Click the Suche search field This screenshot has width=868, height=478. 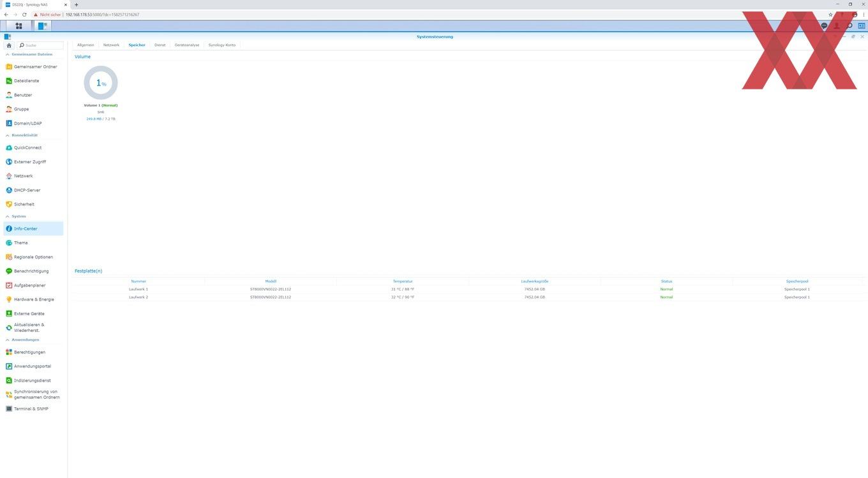click(40, 45)
